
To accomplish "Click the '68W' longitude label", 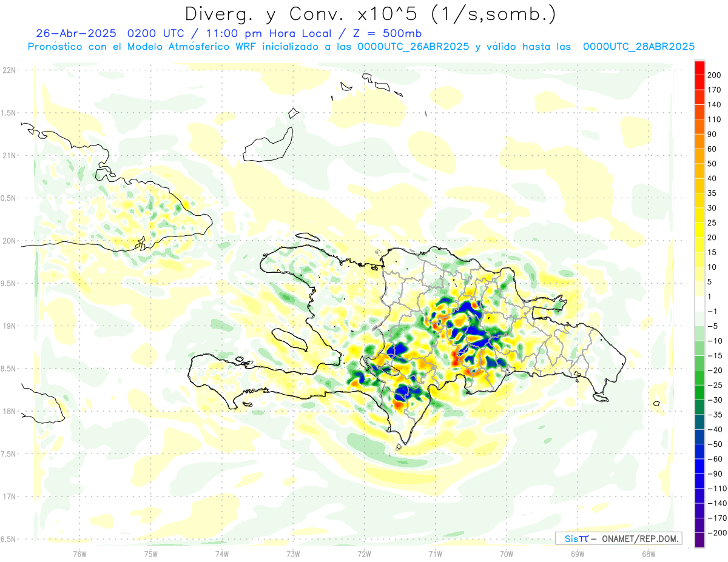I will [x=648, y=554].
